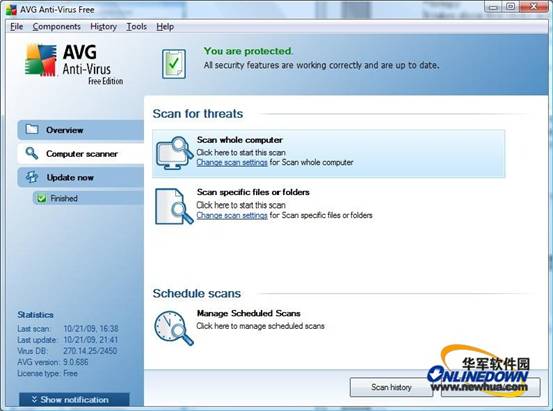The image size is (553, 411).
Task: Click the AVG version 9.0.686 text
Action: click(53, 362)
